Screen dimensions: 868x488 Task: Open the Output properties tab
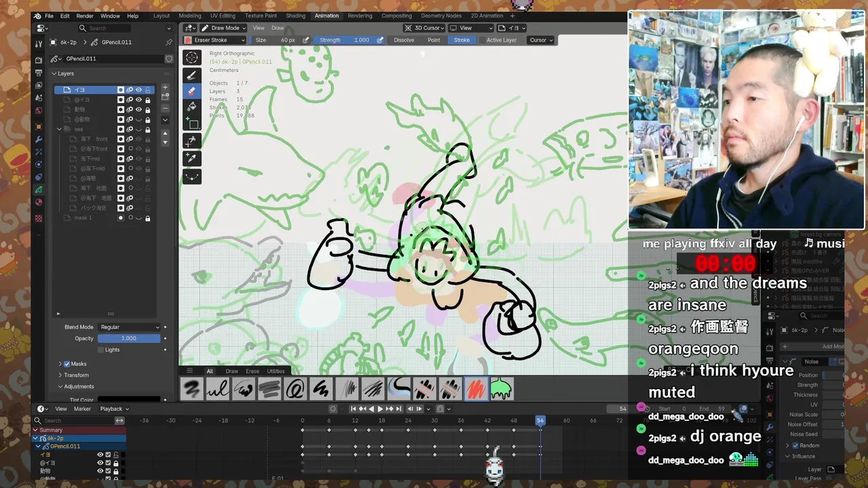click(39, 73)
